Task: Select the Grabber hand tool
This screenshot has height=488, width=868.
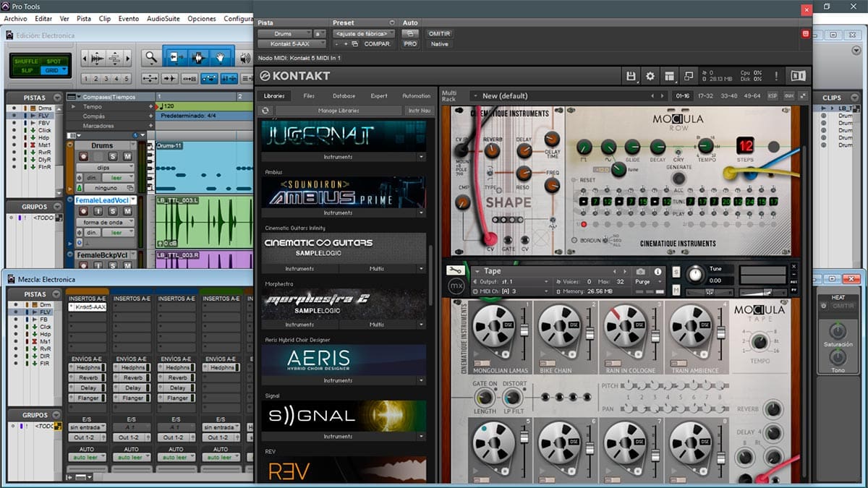Action: click(221, 56)
